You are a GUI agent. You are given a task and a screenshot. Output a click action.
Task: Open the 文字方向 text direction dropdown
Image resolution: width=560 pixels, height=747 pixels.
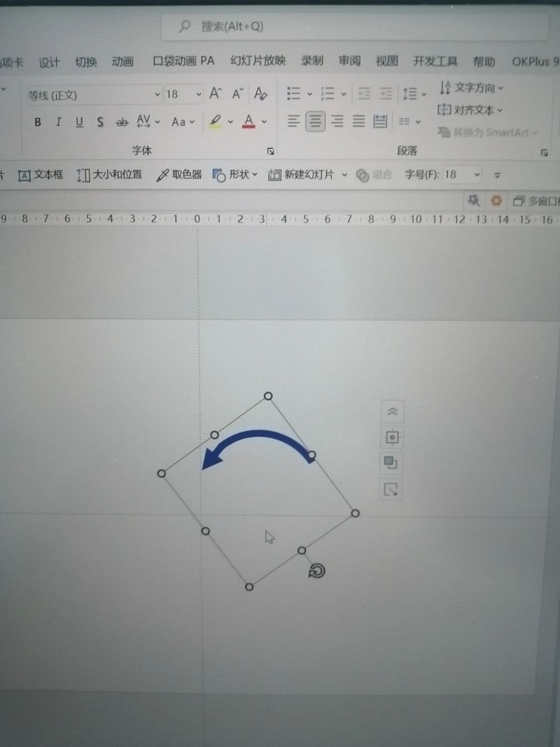point(471,88)
